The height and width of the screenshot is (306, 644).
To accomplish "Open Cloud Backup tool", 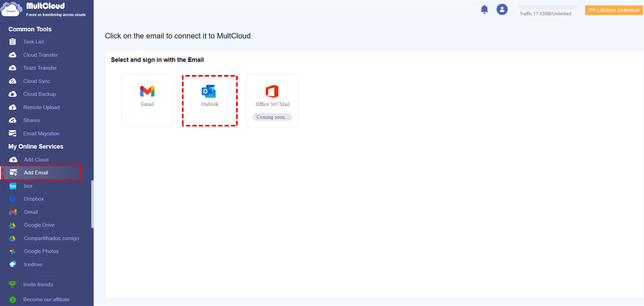I will (x=39, y=94).
